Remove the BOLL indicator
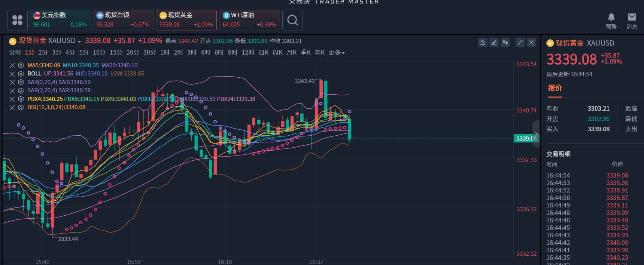This screenshot has width=644, height=265. coord(12,74)
